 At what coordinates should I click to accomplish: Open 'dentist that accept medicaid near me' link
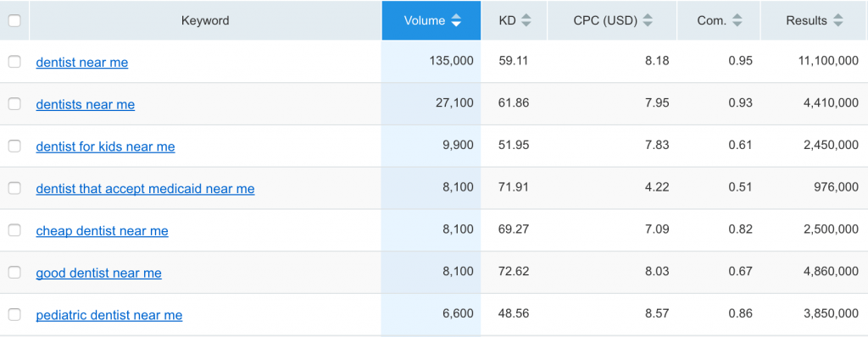[x=145, y=189]
